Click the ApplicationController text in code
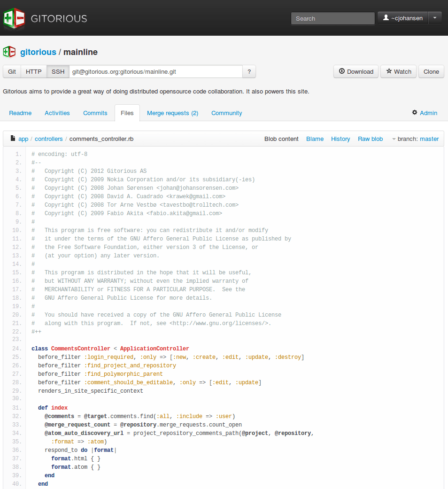 (154, 349)
